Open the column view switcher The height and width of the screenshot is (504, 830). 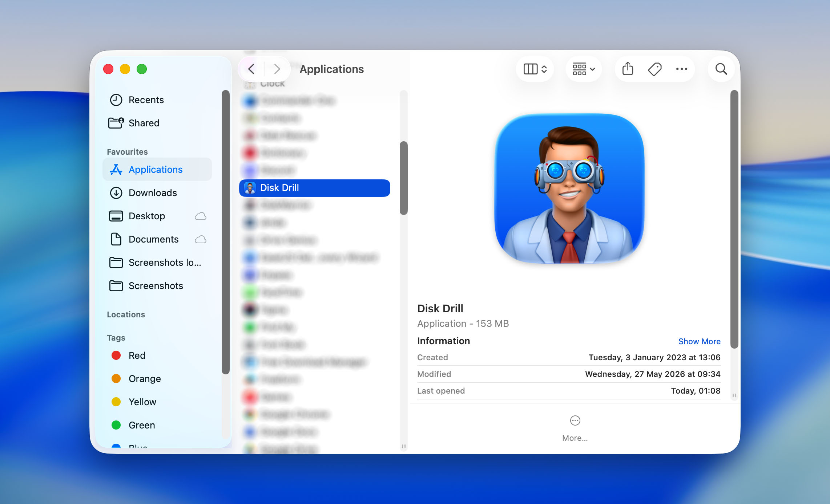point(535,69)
